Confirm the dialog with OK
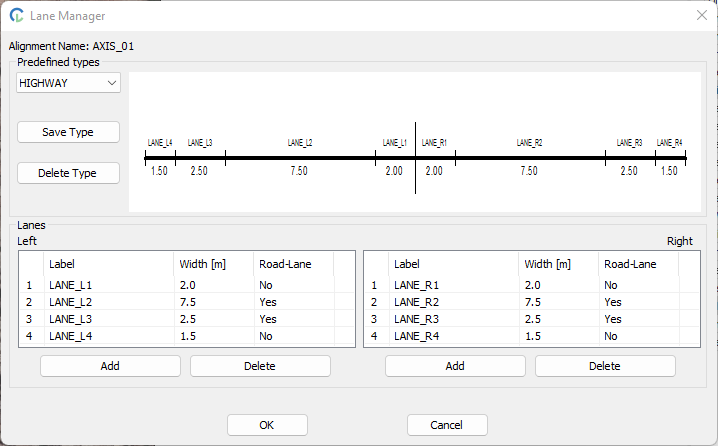Screen dimensions: 718x446 coord(267,425)
